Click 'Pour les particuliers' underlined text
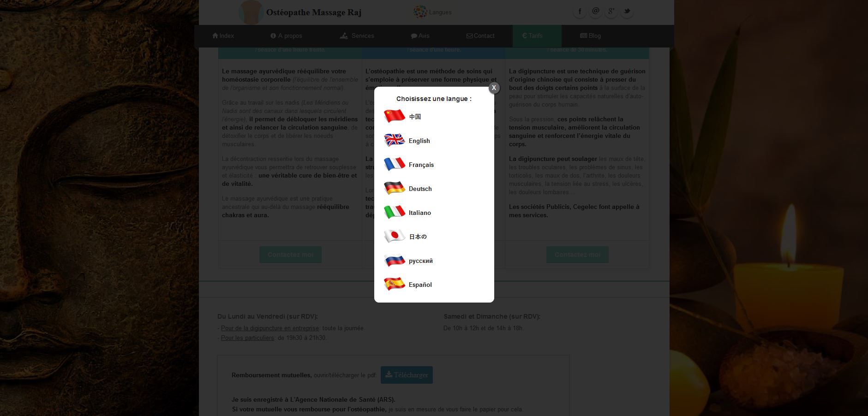This screenshot has height=416, width=868. click(x=247, y=338)
